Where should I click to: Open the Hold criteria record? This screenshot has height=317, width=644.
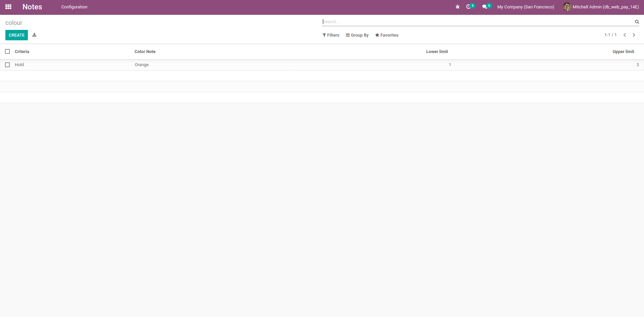click(x=19, y=65)
